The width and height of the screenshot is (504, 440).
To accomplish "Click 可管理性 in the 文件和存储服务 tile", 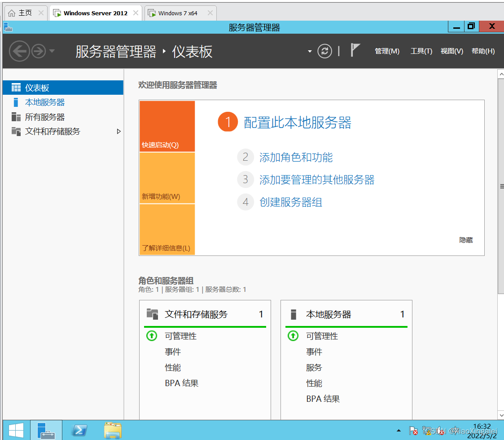I will pyautogui.click(x=181, y=336).
